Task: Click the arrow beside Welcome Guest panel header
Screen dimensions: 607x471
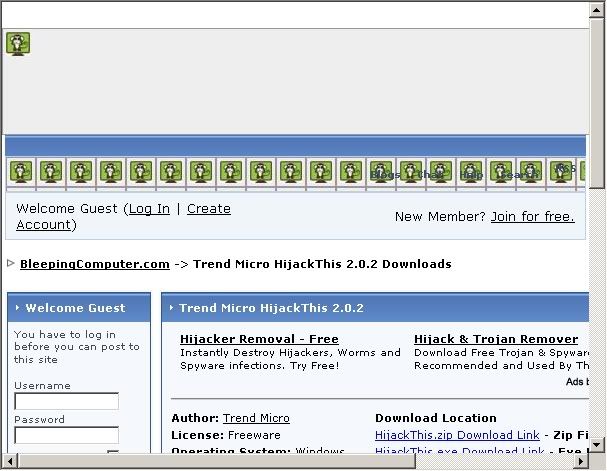Action: [x=17, y=308]
